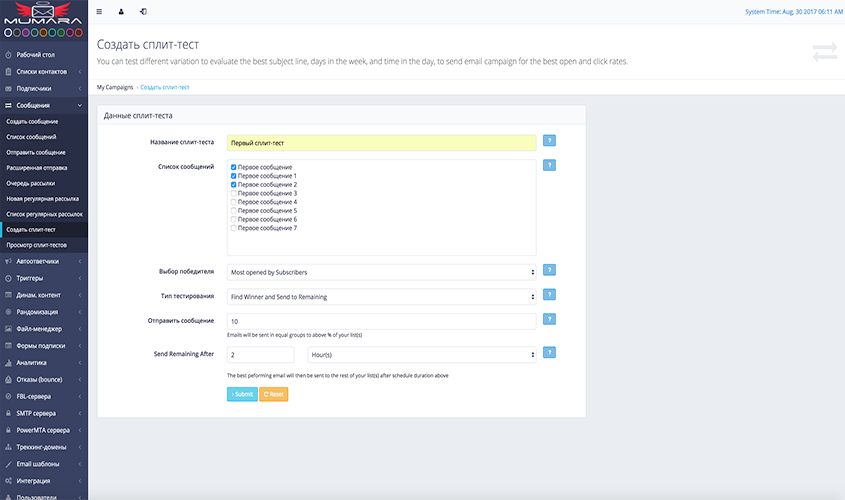Screen dimensions: 845x500
Task: Enable the Первое сообщение 7 checkbox
Action: click(234, 228)
